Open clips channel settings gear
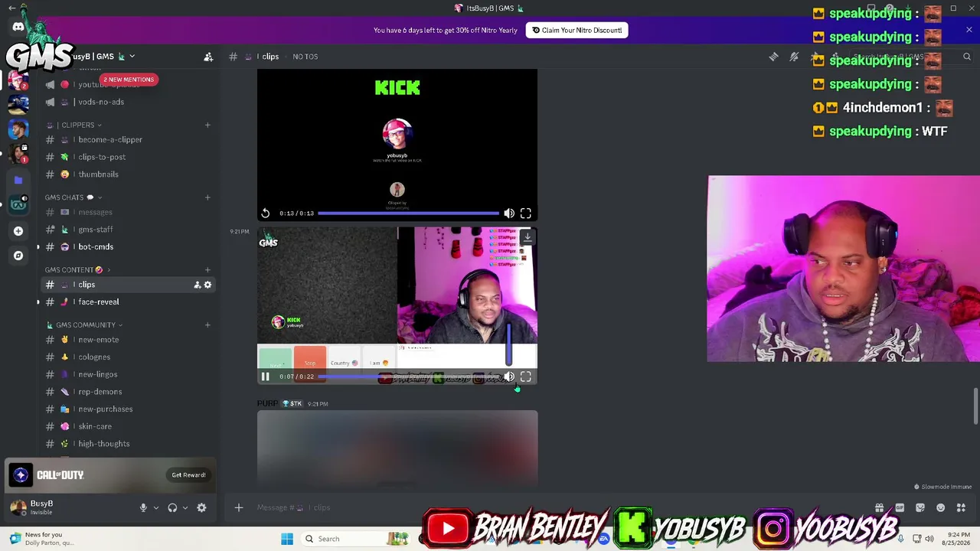Image resolution: width=980 pixels, height=551 pixels. (x=207, y=285)
